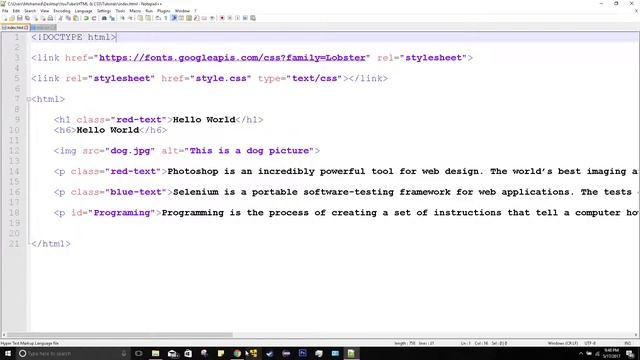Screen dimensions: 640x360
Task: Click the Print toolbar icon
Action: pyautogui.click(x=50, y=18)
